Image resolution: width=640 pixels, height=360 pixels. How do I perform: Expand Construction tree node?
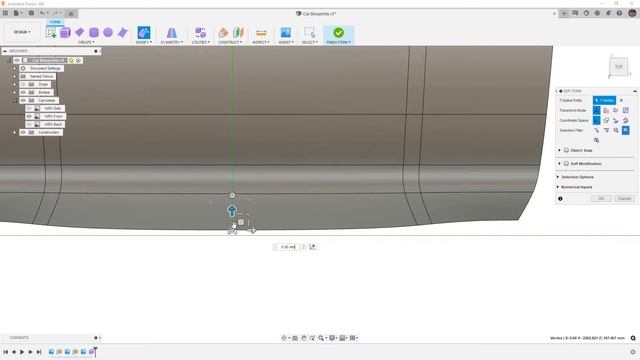click(15, 133)
